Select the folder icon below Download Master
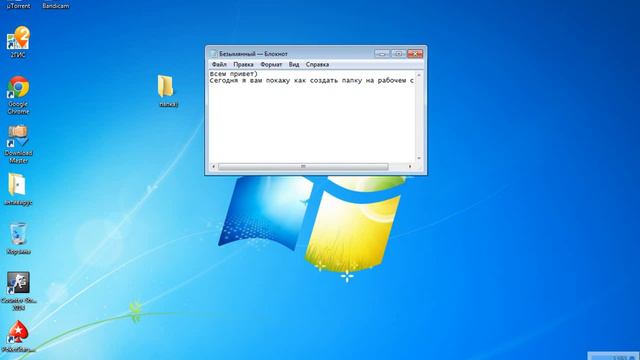The image size is (640, 360). (18, 189)
